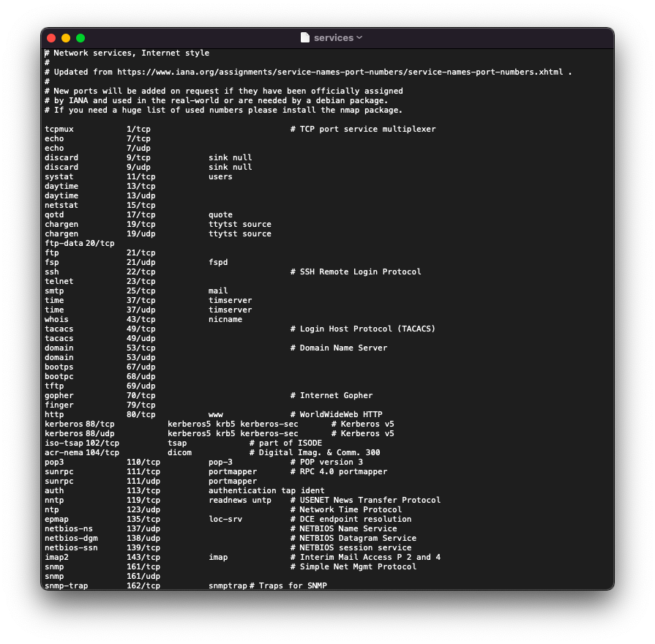Screen dimensions: 655x644
Task: Click the kerberos-sec alias on 88/udp line
Action: pos(269,434)
